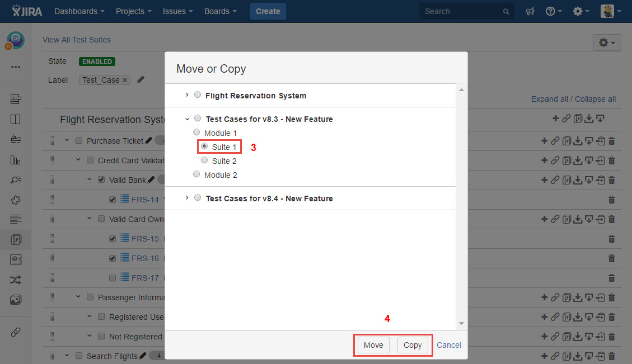This screenshot has height=364, width=632.
Task: Collapse the Passenger Information row
Action: pos(78,297)
